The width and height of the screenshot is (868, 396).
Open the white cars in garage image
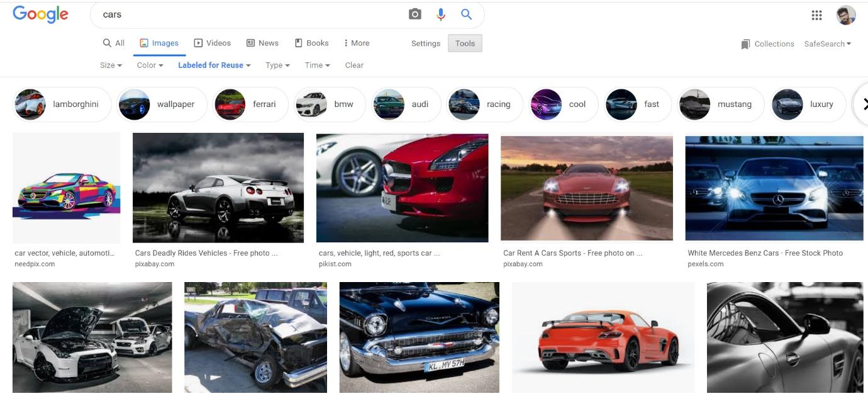92,337
